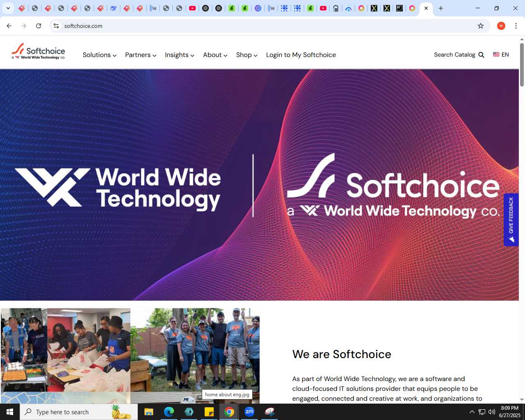525x420 pixels.
Task: Open the blue diamond app on taskbar
Action: click(189, 412)
